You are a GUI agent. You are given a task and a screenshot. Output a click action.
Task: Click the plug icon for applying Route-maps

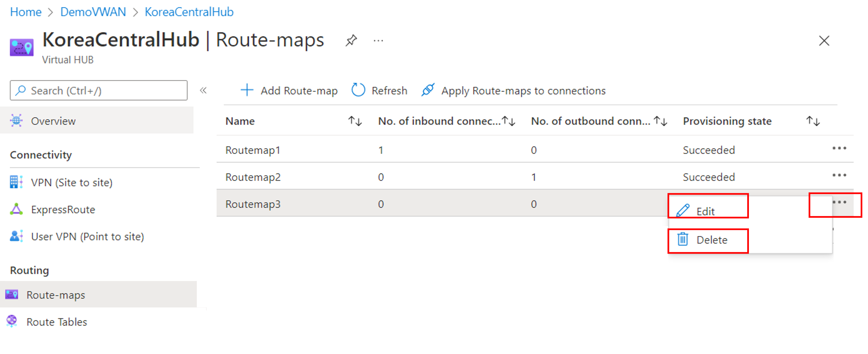coord(428,90)
